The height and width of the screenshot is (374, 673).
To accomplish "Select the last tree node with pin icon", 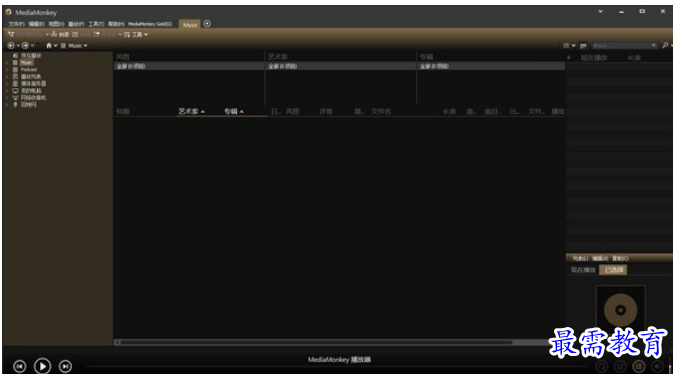I will [29, 104].
